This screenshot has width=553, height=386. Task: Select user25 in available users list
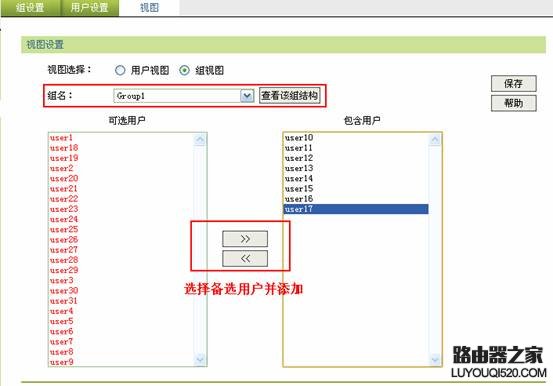pyautogui.click(x=122, y=230)
